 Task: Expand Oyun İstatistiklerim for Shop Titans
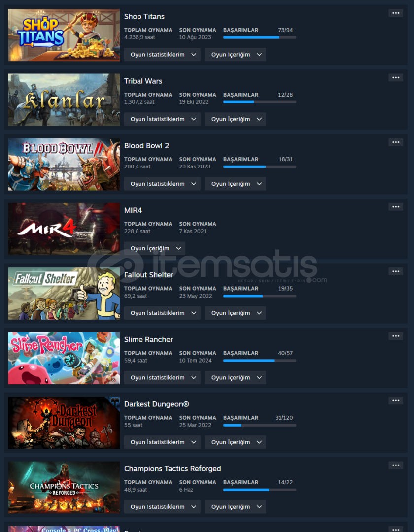click(x=162, y=55)
